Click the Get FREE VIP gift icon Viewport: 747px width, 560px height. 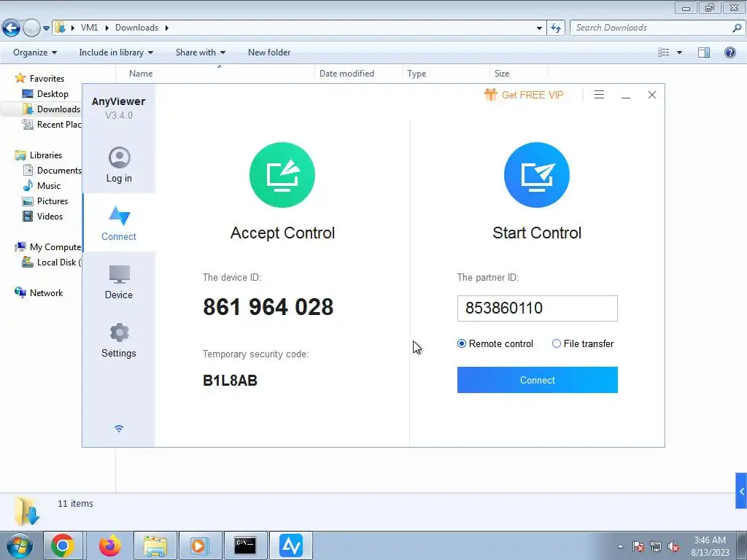point(491,94)
